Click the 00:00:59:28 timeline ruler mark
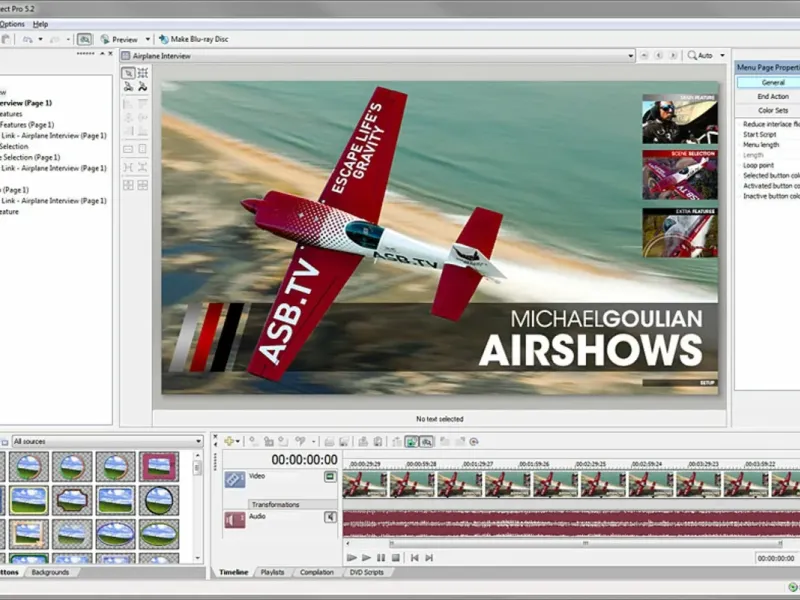800x600 pixels. click(421, 464)
